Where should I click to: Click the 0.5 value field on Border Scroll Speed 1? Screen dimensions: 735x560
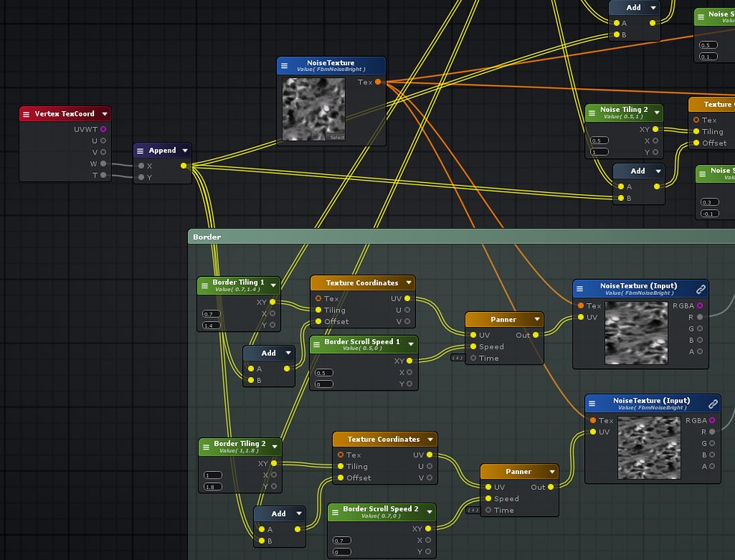tap(324, 373)
